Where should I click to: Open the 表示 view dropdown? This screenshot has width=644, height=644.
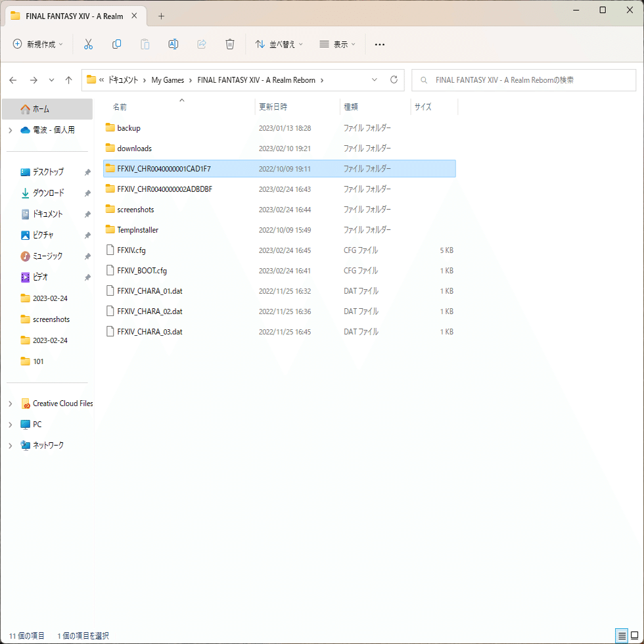(x=338, y=44)
